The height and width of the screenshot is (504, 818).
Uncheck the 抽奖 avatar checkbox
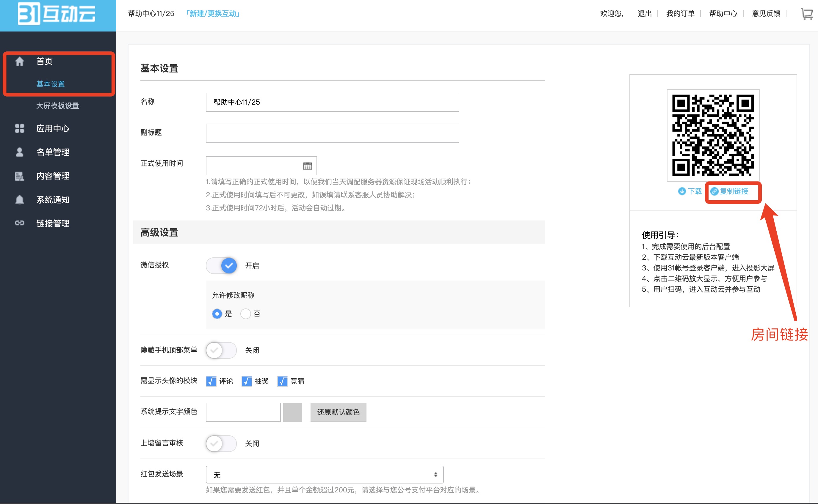tap(247, 381)
